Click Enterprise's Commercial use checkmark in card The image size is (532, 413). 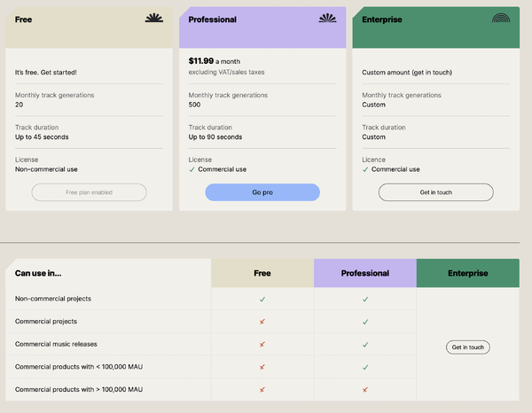coord(366,169)
